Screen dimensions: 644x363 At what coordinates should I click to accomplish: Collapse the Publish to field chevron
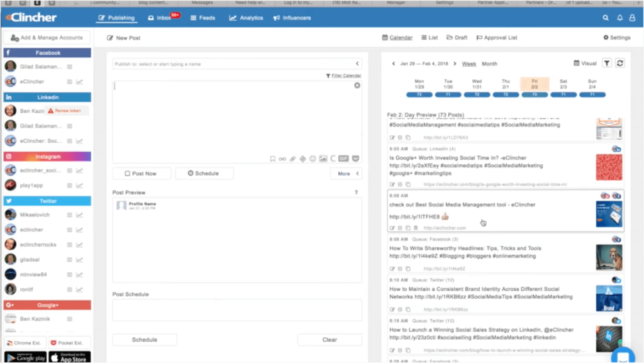coord(357,64)
